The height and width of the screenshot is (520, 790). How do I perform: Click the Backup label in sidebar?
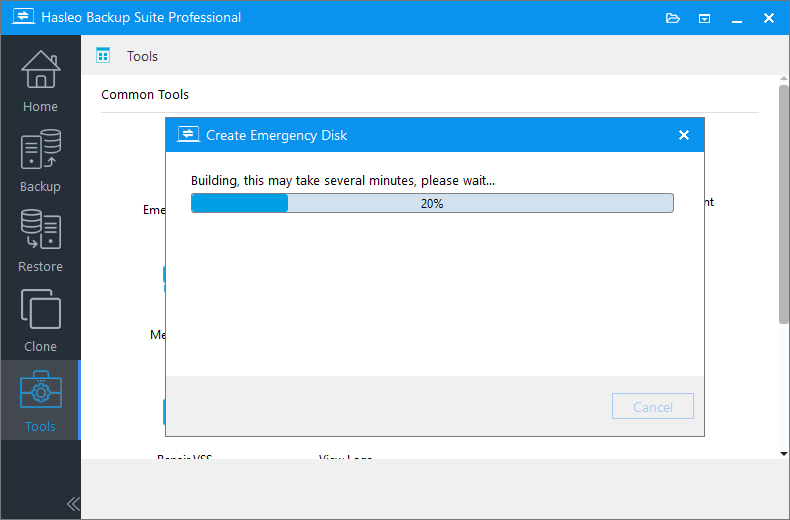40,187
